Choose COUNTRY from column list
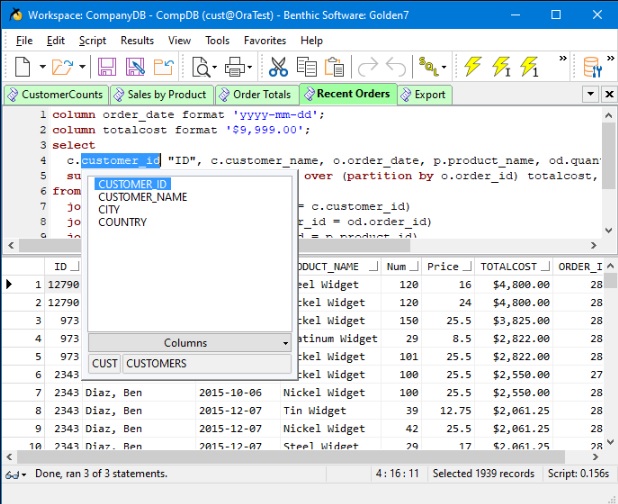618x504 pixels. click(122, 222)
